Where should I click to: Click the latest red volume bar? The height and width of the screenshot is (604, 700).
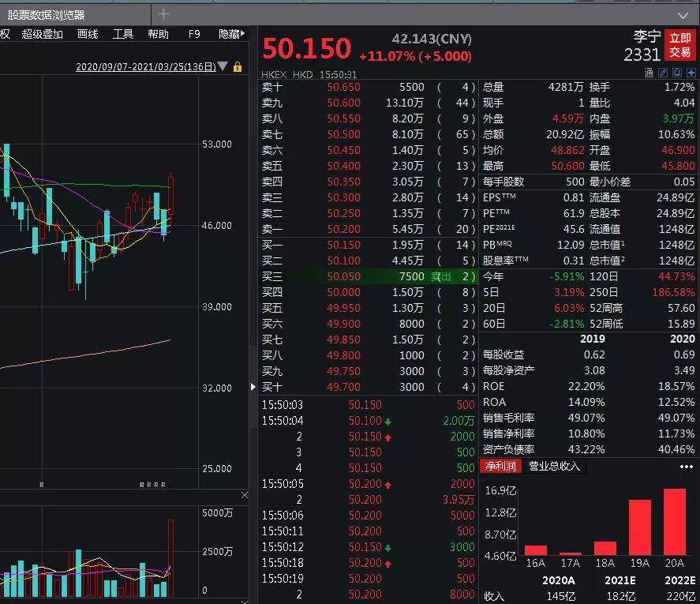coord(170,558)
